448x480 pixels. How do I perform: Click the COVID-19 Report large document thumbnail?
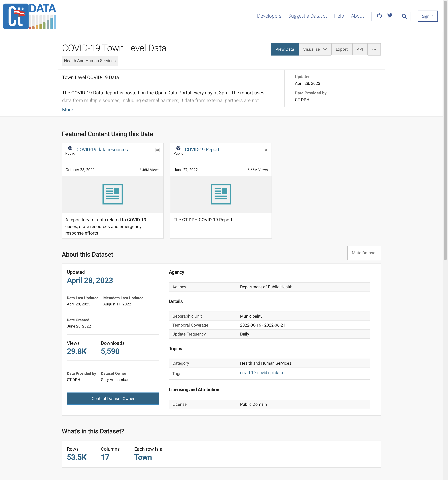pyautogui.click(x=221, y=194)
